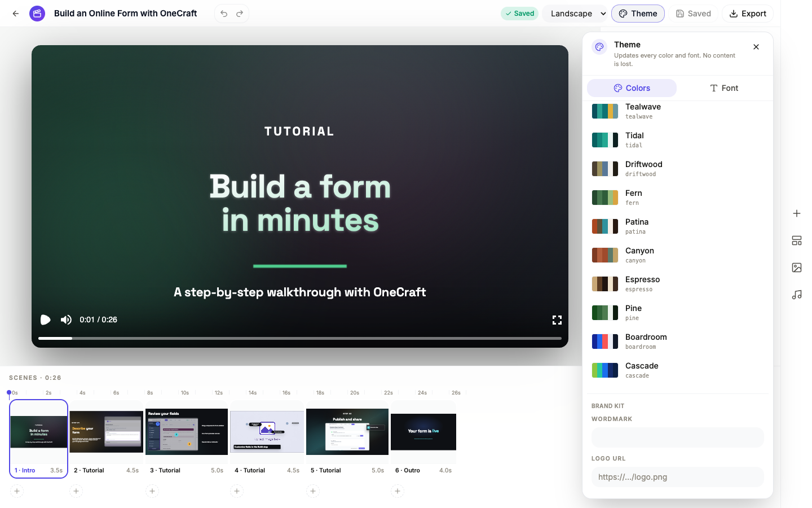
Task: Add a scene below scene 3 Tutorial
Action: 152,491
